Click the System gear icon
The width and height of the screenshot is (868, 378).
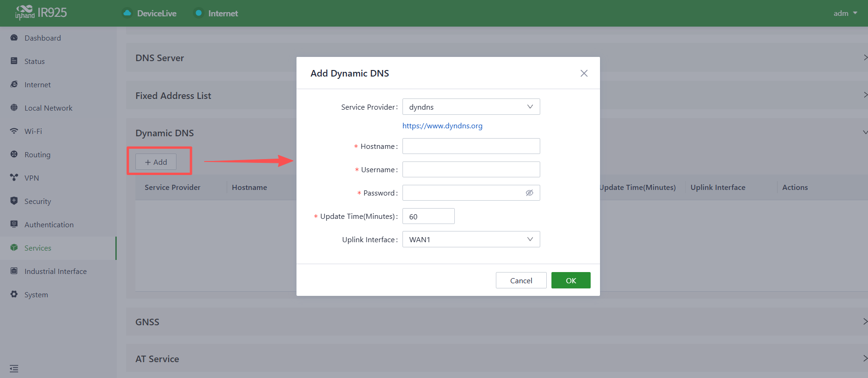pyautogui.click(x=14, y=294)
